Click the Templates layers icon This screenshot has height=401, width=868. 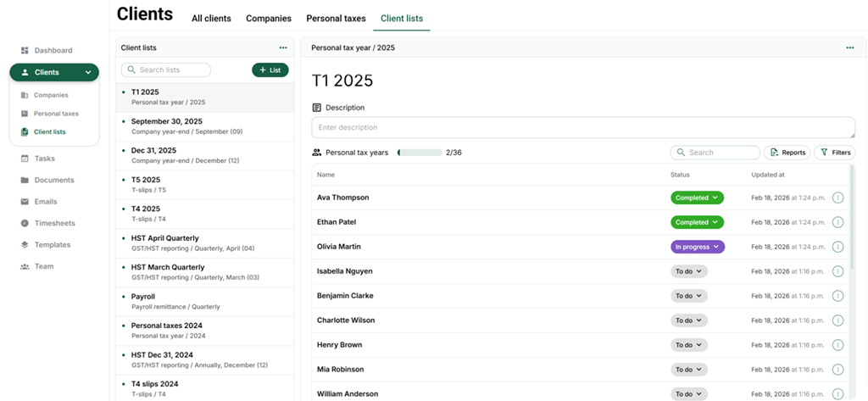tap(25, 245)
